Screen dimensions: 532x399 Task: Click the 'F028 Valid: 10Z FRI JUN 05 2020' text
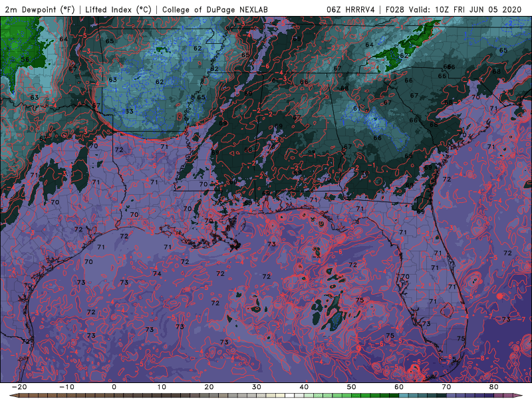coord(454,10)
